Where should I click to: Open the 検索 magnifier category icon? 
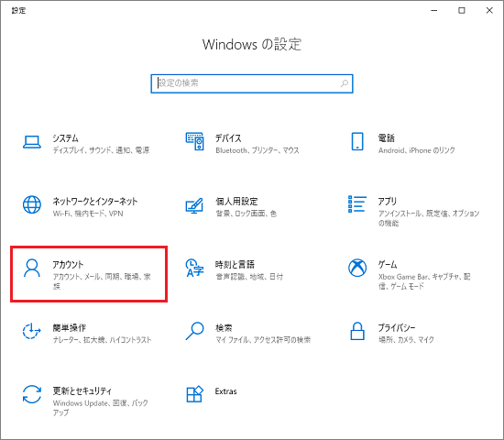click(x=194, y=331)
